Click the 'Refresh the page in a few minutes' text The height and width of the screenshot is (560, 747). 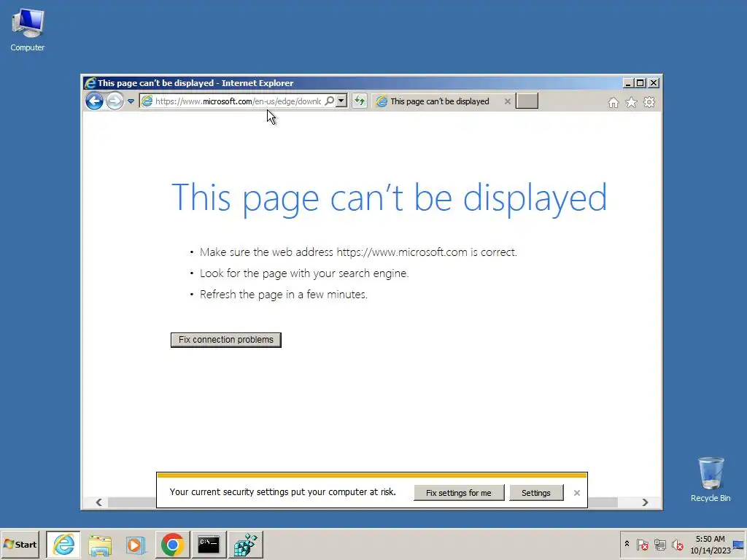click(284, 295)
